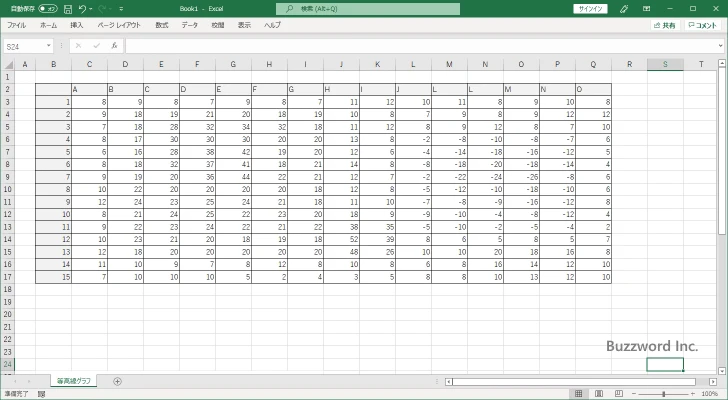Select row header 9

(x=7, y=177)
